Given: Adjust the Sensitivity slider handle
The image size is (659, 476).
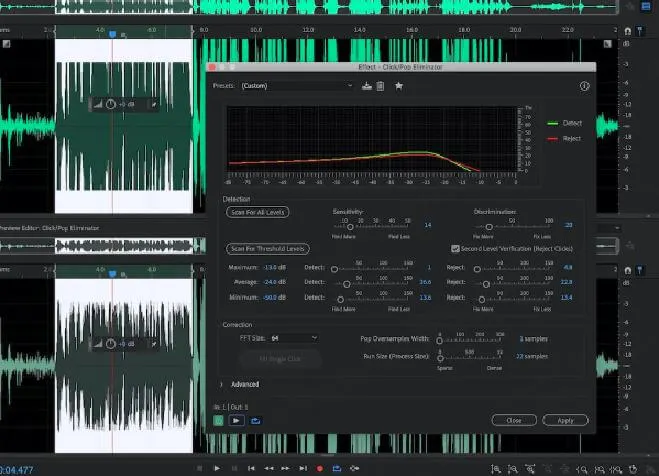Looking at the screenshot, I should click(351, 226).
